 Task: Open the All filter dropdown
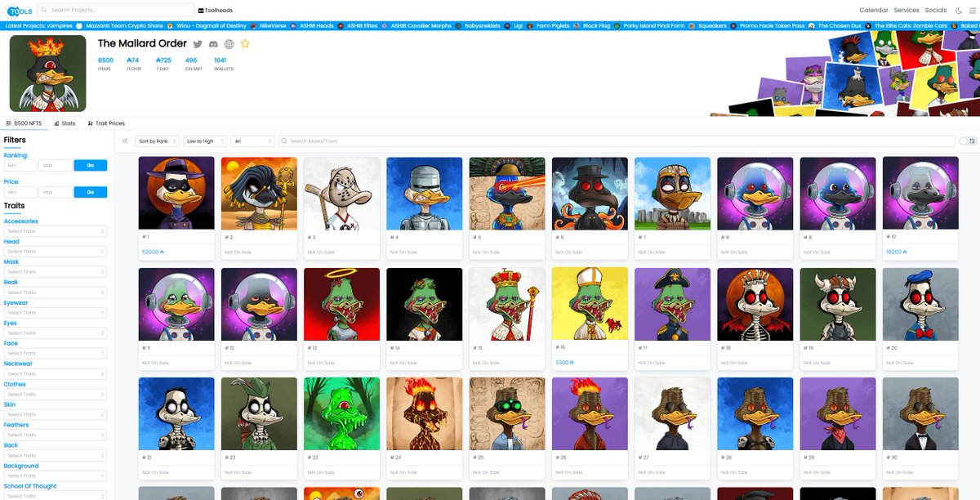(252, 141)
